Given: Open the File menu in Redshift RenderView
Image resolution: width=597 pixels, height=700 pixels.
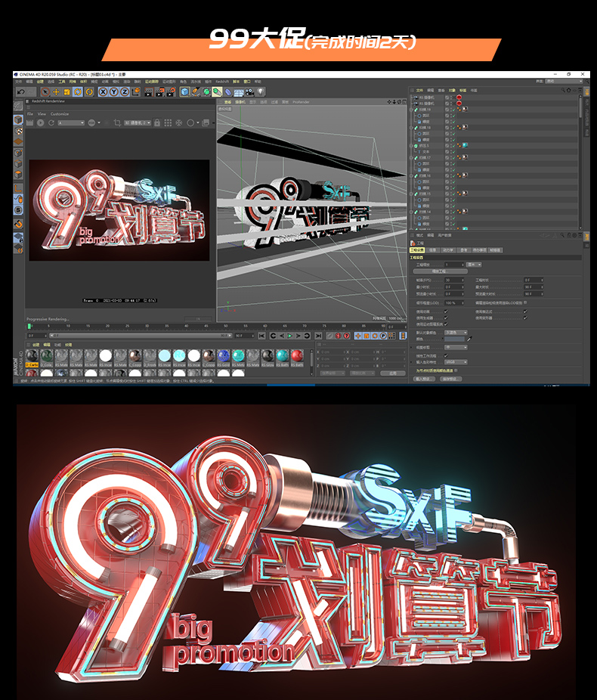Looking at the screenshot, I should click(30, 114).
